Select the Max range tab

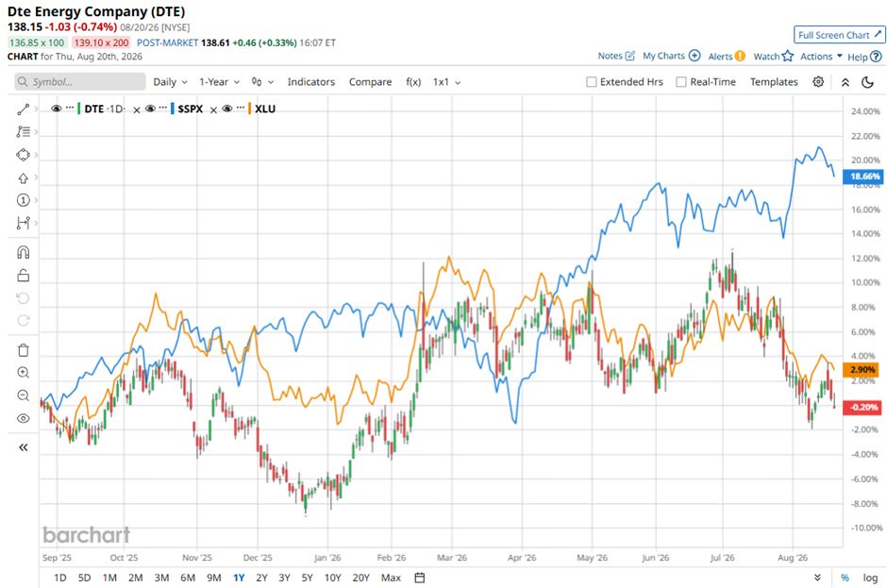(x=391, y=578)
